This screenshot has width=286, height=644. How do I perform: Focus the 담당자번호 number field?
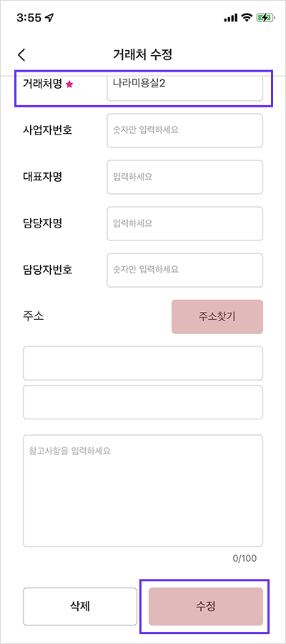[x=184, y=270]
